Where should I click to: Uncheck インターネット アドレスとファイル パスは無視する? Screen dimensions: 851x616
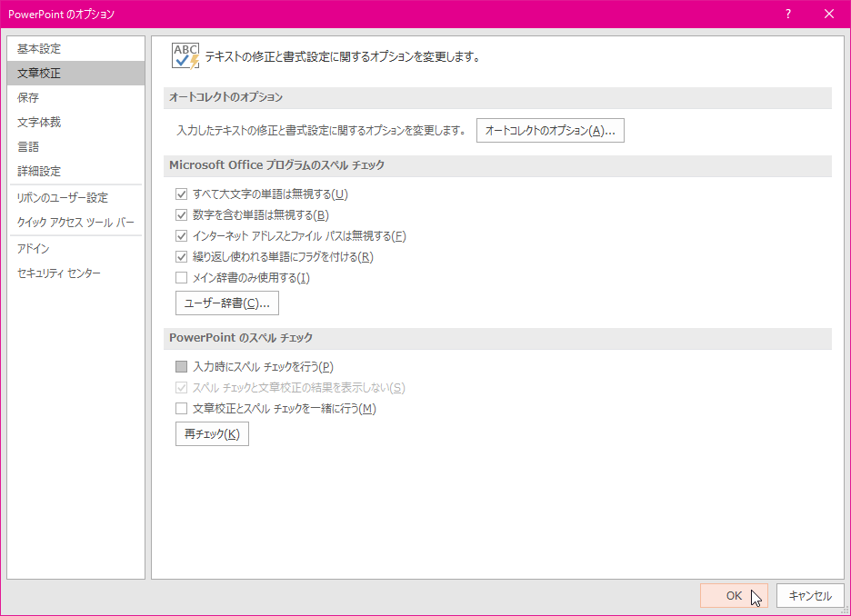(181, 236)
